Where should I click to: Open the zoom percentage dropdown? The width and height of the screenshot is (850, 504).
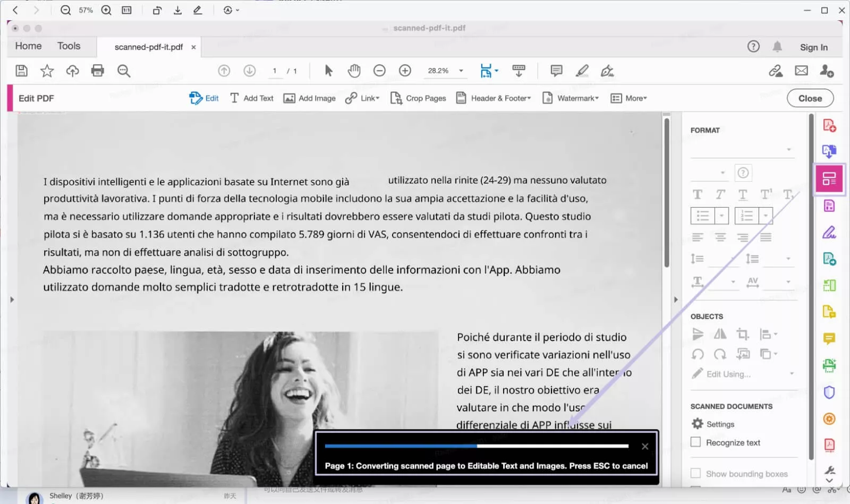[x=461, y=70]
